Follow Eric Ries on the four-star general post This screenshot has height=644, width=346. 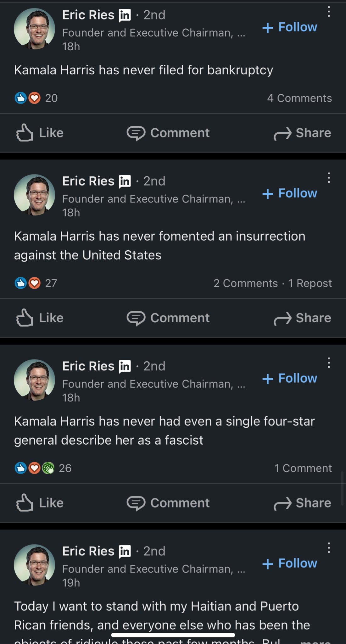[290, 378]
